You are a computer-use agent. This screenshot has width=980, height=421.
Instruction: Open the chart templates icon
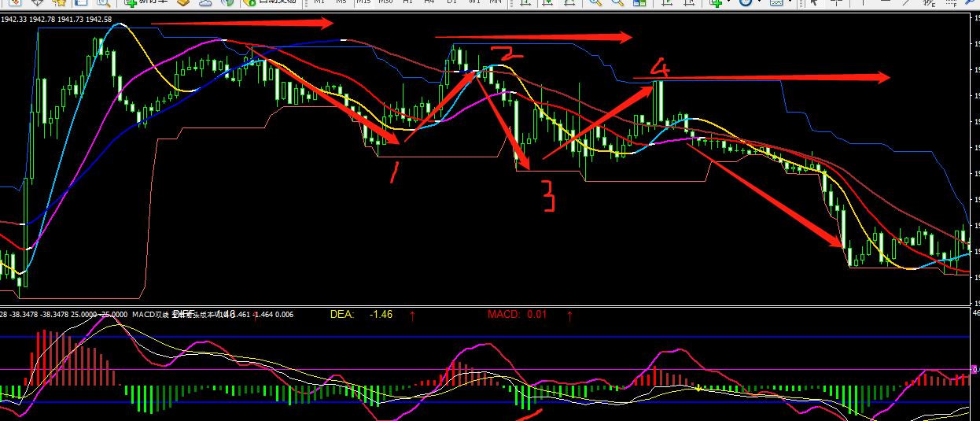776,2
